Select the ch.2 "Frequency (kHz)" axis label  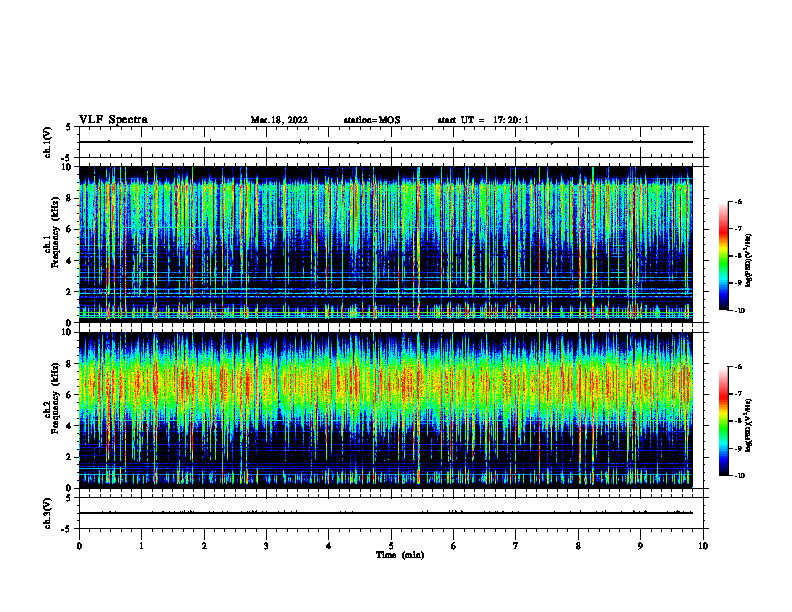[x=57, y=398]
